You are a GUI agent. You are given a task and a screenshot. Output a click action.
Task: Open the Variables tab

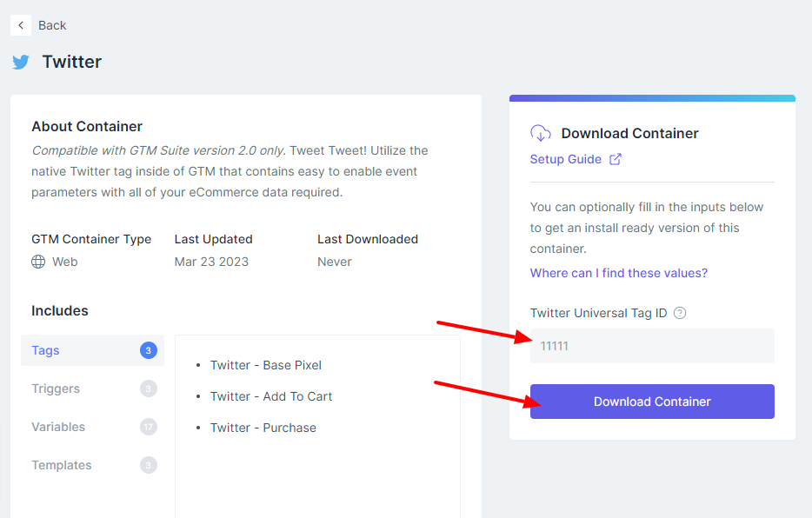tap(93, 427)
